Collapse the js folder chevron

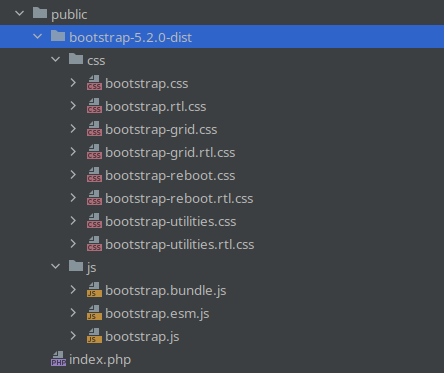(x=56, y=267)
